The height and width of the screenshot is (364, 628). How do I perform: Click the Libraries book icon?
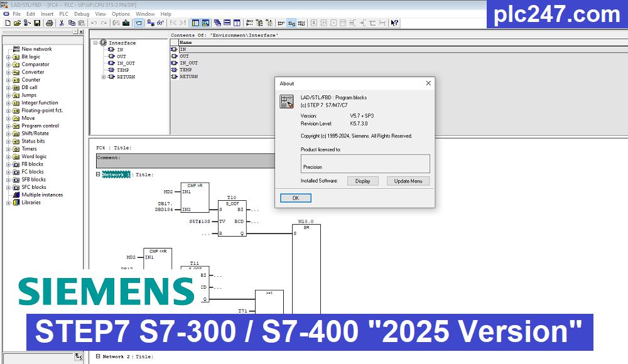(16, 202)
